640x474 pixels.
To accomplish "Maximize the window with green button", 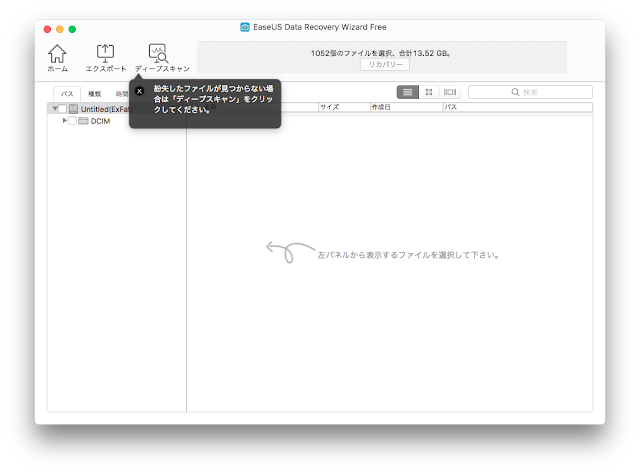I will tap(72, 29).
